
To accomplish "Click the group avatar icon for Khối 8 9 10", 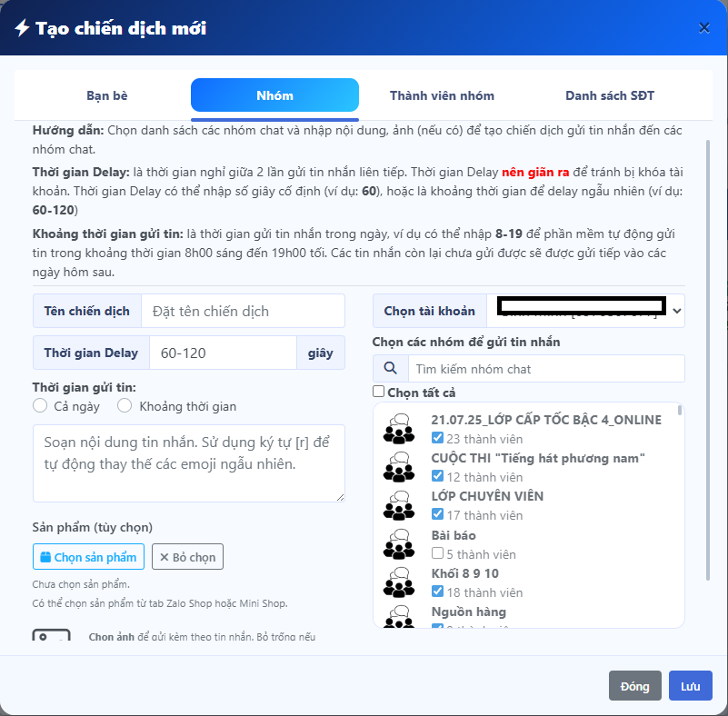I will click(x=398, y=583).
